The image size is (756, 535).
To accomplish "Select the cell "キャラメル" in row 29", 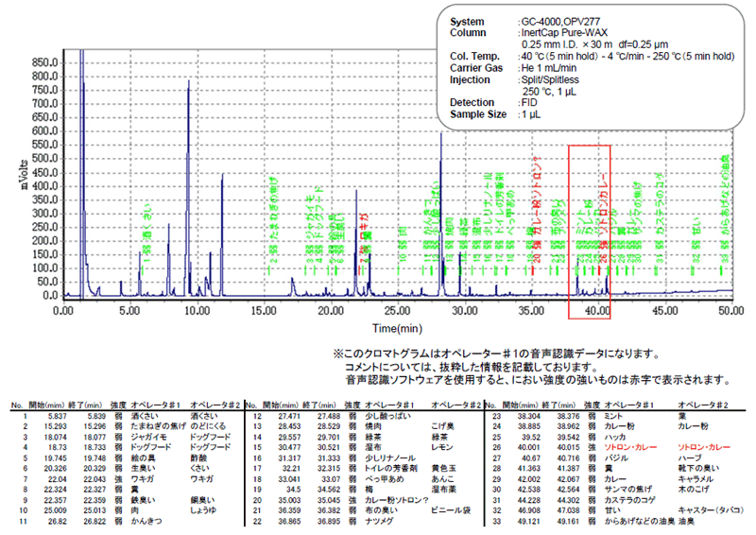I will pos(696,479).
